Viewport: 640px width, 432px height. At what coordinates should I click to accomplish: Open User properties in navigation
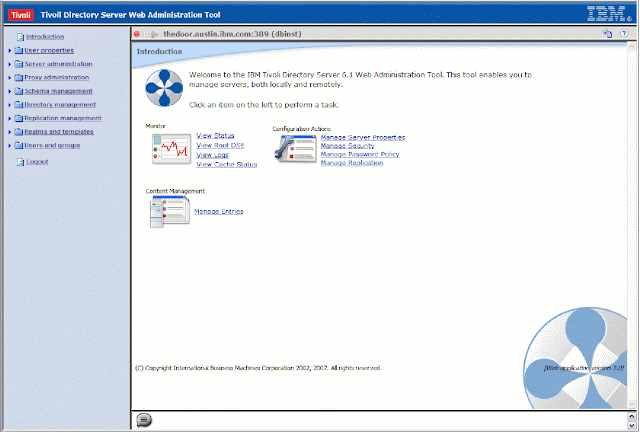click(49, 51)
